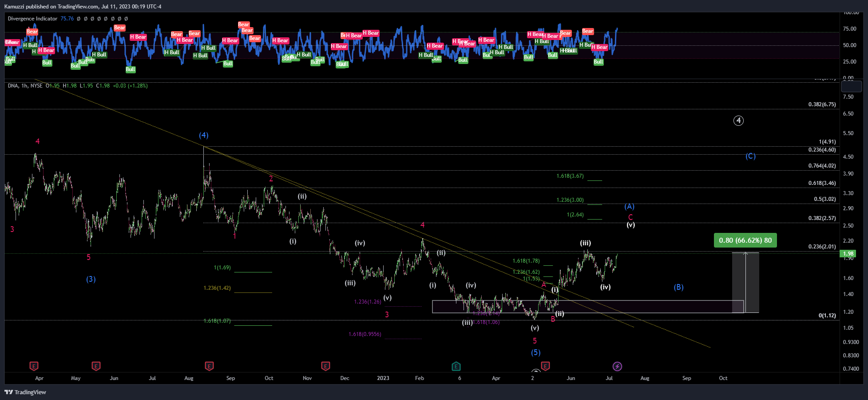The image size is (868, 400).
Task: Click the green 1.618(1.07) extension label
Action: point(217,321)
